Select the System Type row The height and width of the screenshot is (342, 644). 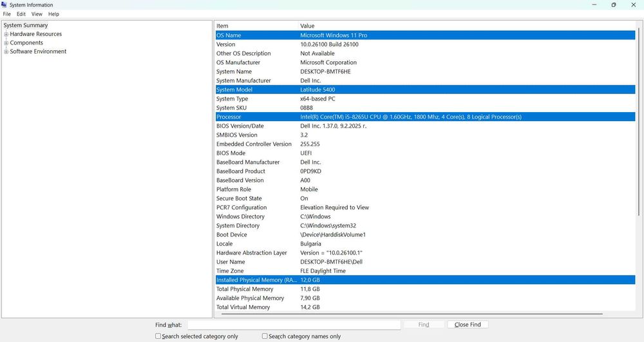(426, 99)
